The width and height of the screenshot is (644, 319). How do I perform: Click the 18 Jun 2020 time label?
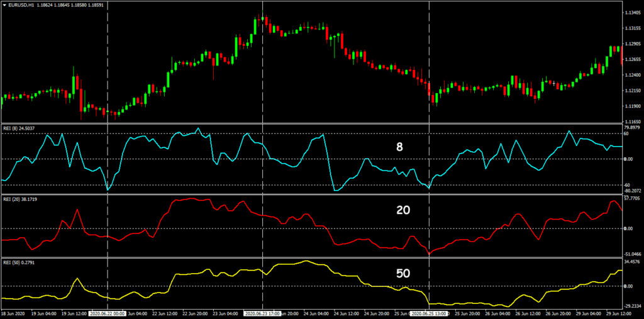tap(13, 313)
